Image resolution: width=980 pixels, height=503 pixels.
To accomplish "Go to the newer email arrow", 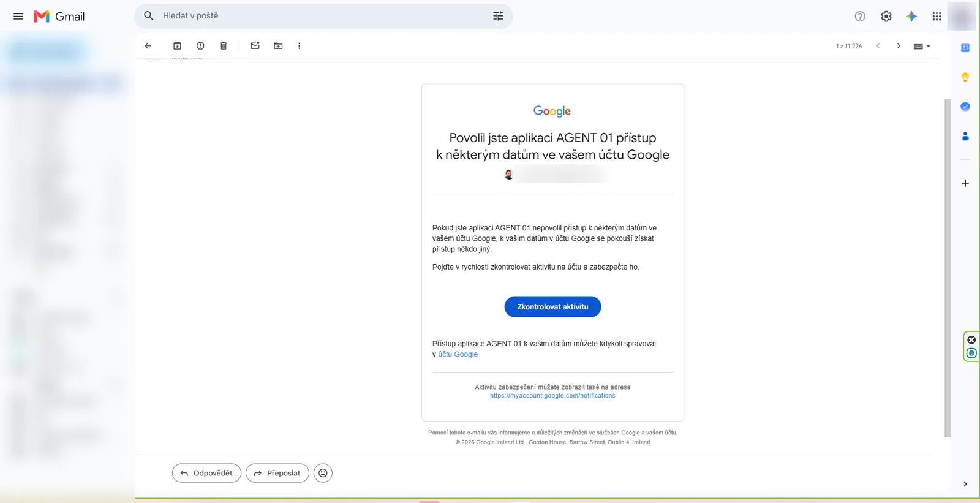I will (x=878, y=46).
